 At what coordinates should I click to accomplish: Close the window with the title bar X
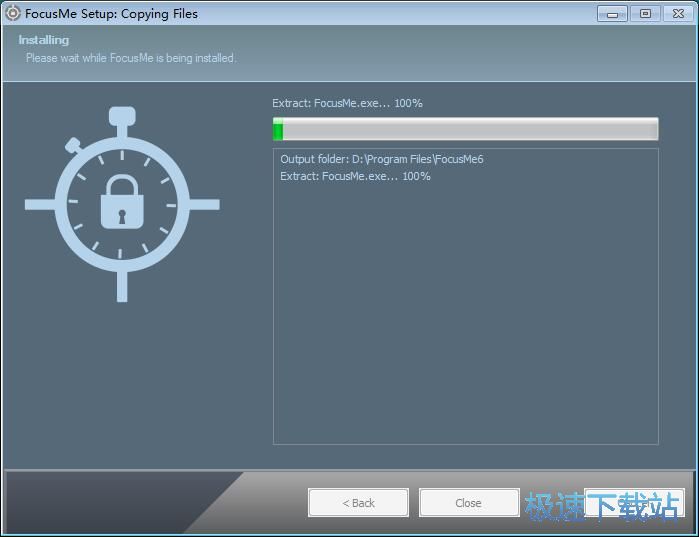tap(678, 14)
